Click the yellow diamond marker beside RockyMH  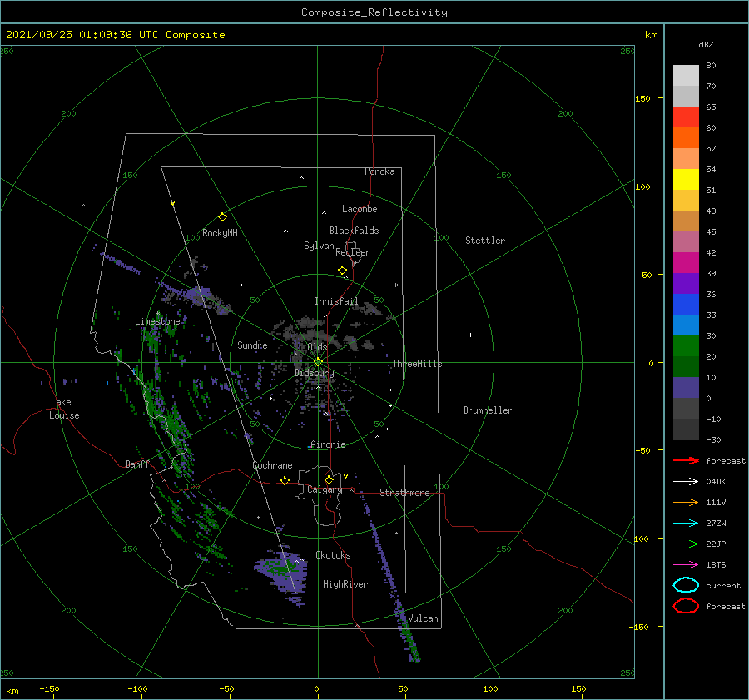pos(222,217)
